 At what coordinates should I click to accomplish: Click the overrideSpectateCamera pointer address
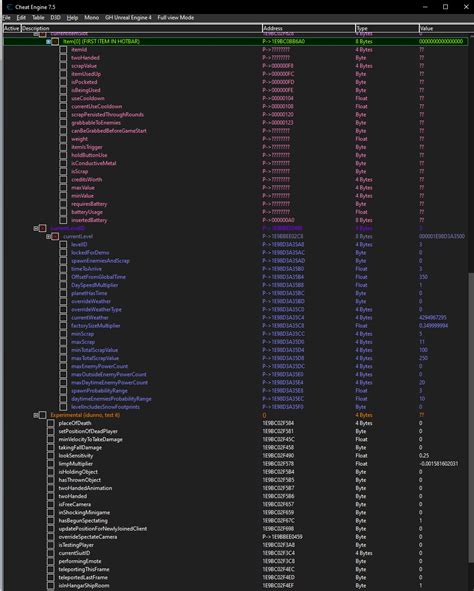click(283, 537)
